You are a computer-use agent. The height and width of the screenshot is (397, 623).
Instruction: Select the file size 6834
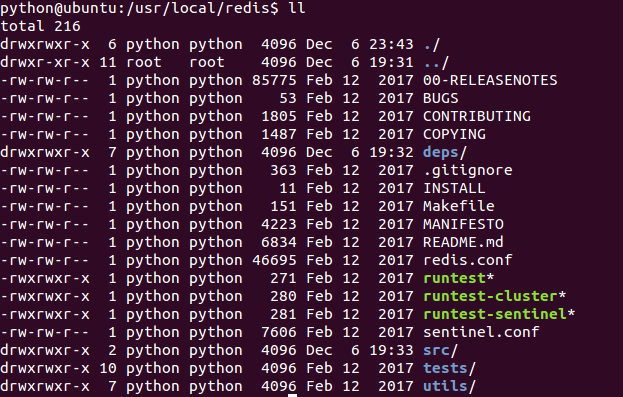click(279, 242)
